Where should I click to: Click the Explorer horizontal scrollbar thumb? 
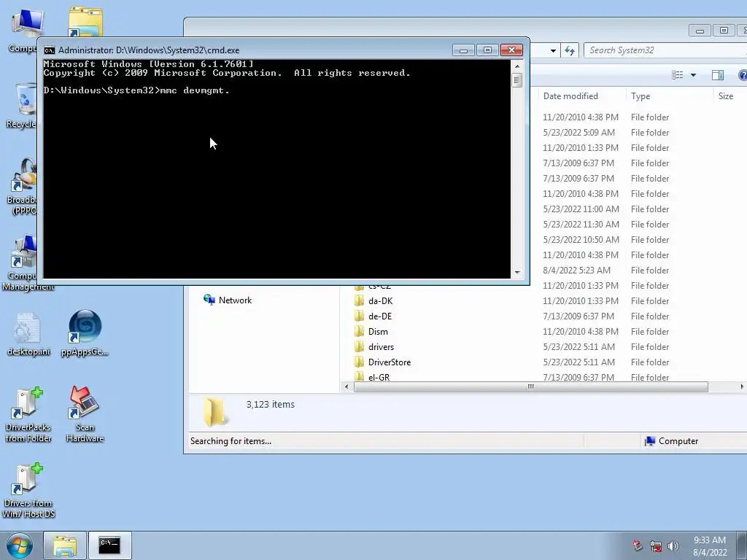531,386
